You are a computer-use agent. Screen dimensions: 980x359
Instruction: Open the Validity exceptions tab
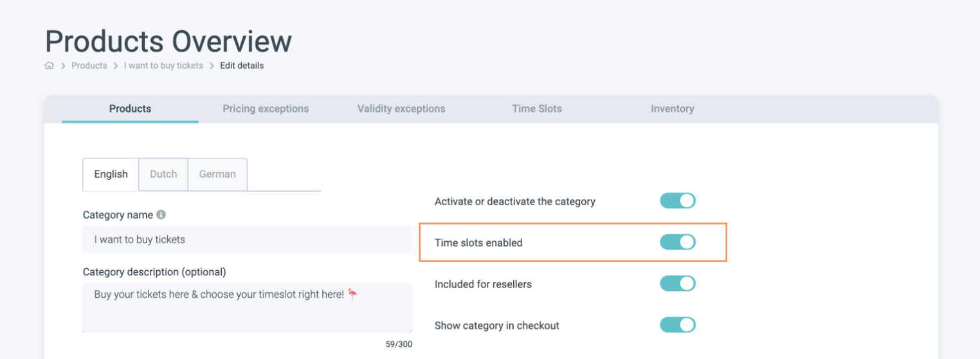pos(401,109)
